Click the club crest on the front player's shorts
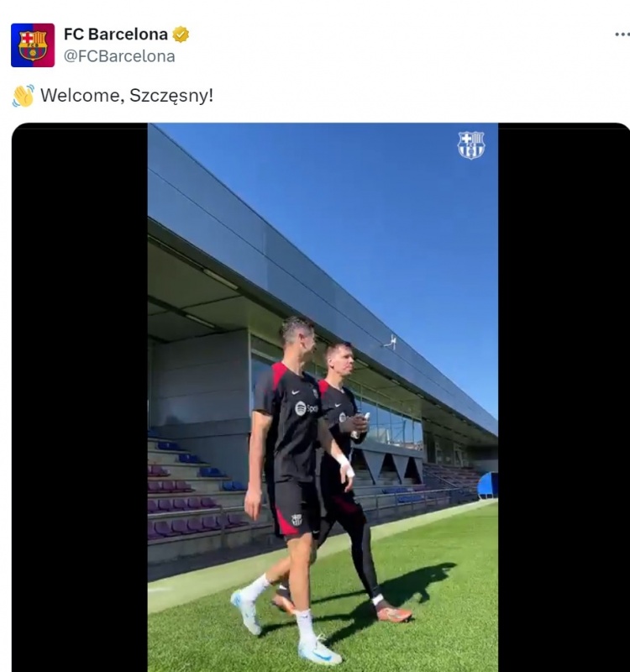Image resolution: width=630 pixels, height=672 pixels. click(297, 520)
